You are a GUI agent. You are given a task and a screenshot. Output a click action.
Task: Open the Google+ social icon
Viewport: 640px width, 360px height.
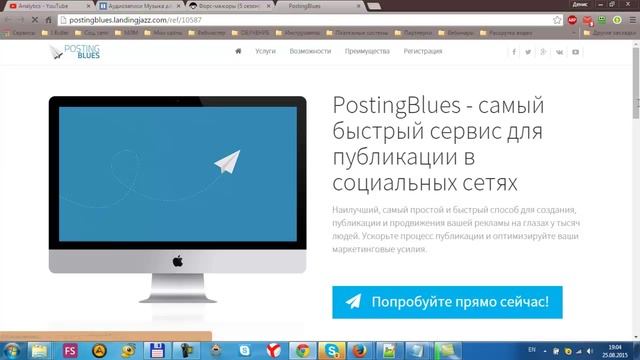pyautogui.click(x=543, y=52)
